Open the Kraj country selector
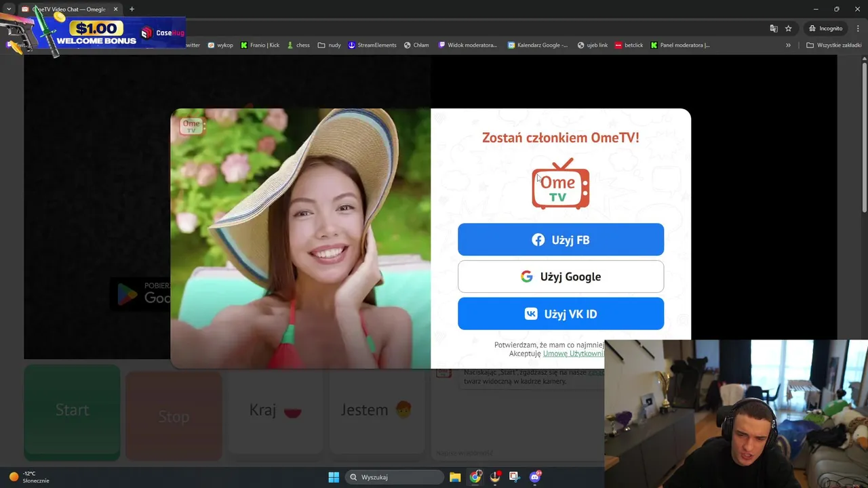 [275, 410]
